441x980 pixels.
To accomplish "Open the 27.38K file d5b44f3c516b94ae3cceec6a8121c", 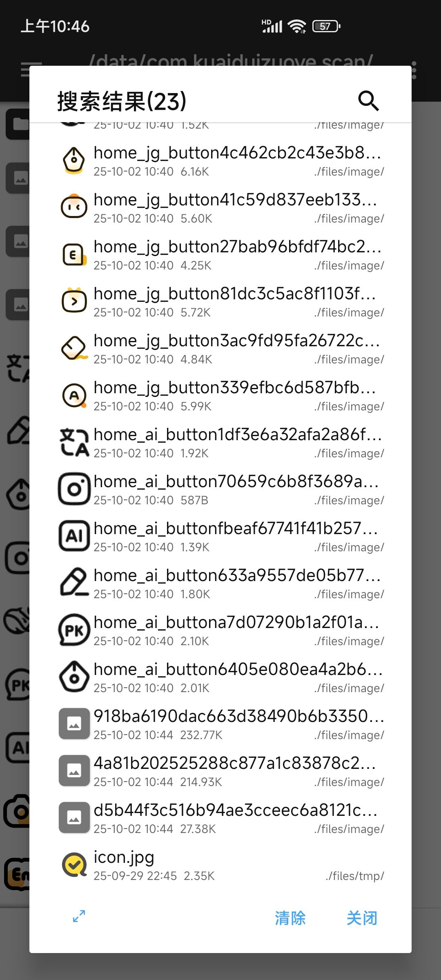I will [x=220, y=818].
